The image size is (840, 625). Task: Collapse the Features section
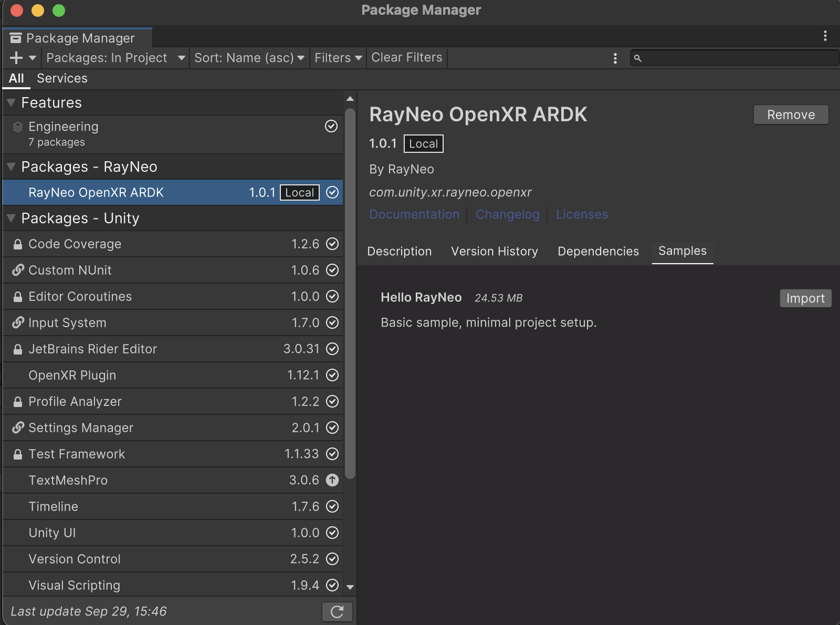click(x=11, y=103)
